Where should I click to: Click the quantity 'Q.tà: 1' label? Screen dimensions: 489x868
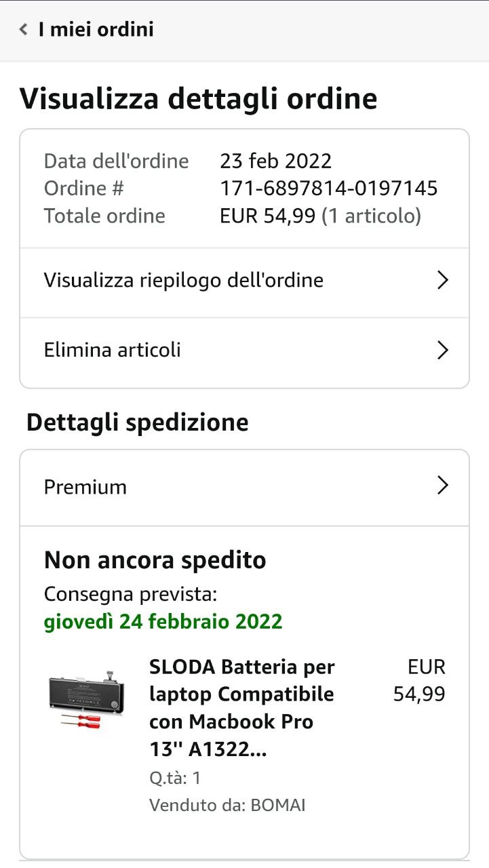pos(175,778)
